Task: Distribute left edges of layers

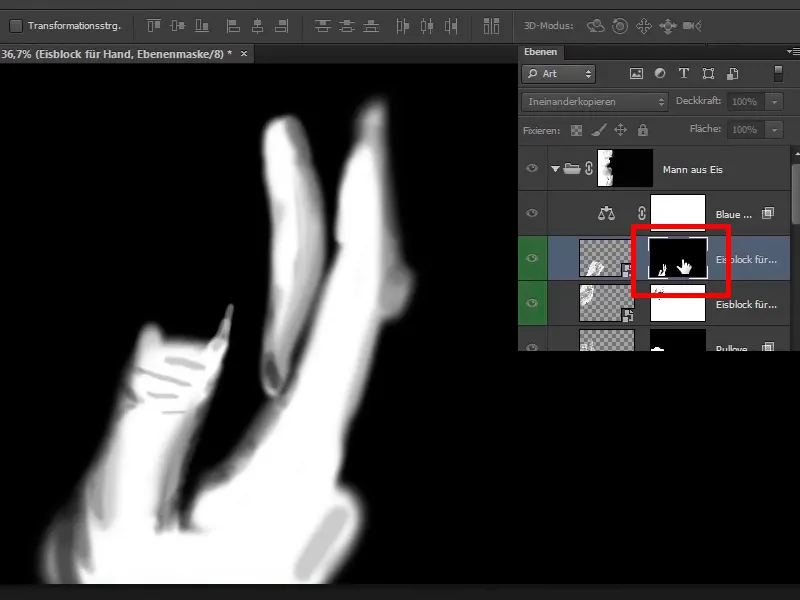Action: [403, 26]
